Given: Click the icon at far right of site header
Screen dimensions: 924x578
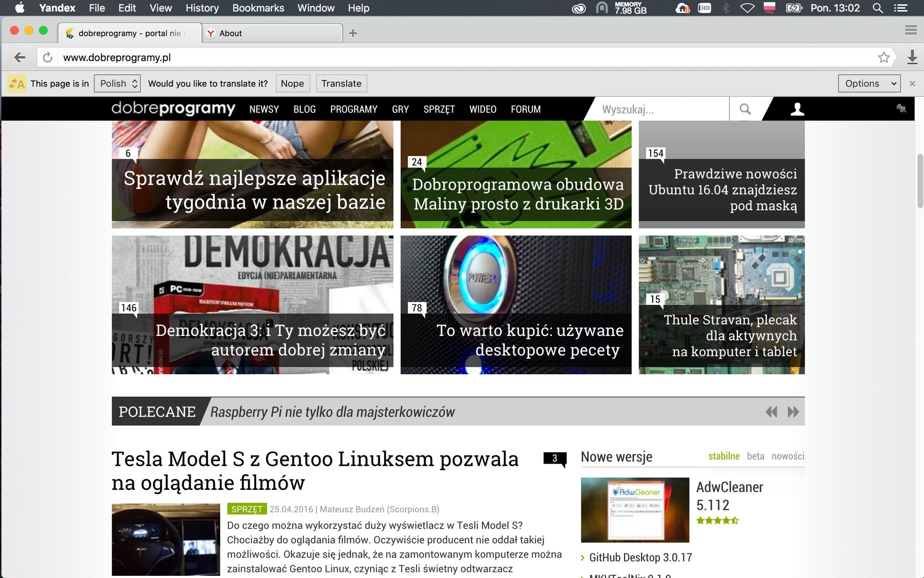Looking at the screenshot, I should tap(901, 109).
